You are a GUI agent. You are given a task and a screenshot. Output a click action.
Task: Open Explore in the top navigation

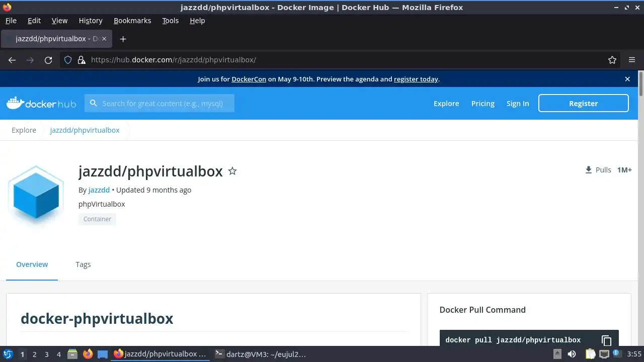coord(446,104)
